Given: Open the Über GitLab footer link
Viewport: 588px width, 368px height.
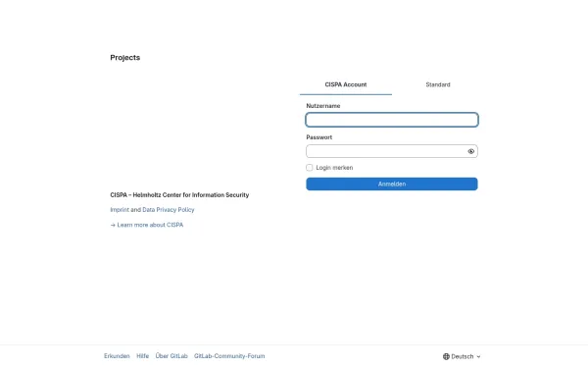Looking at the screenshot, I should 171,356.
